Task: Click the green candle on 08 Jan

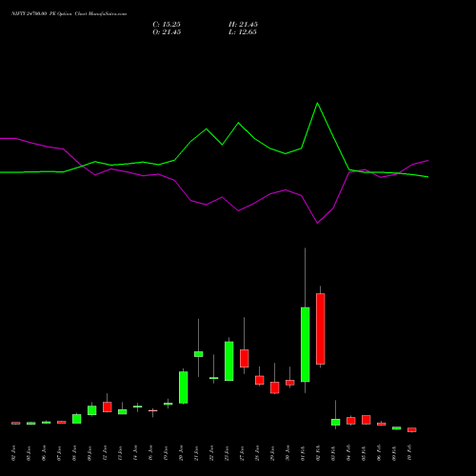Action: coord(77,419)
